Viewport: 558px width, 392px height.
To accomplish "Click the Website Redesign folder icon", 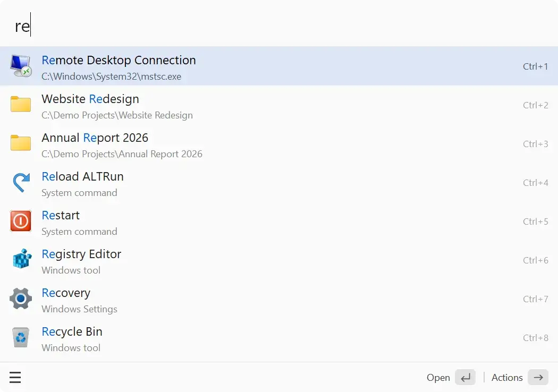I will pos(21,104).
